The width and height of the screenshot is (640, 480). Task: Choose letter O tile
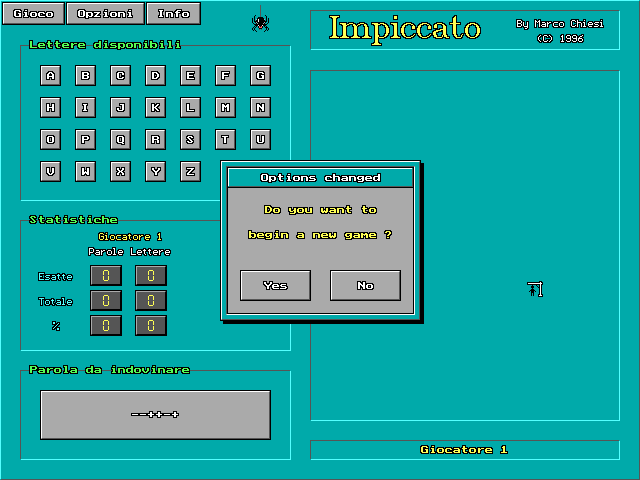tap(51, 140)
